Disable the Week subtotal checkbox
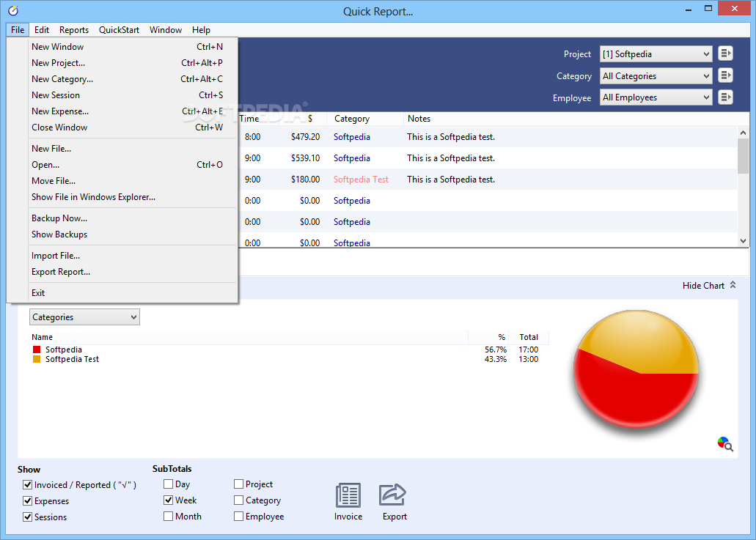The width and height of the screenshot is (756, 540). pos(168,500)
